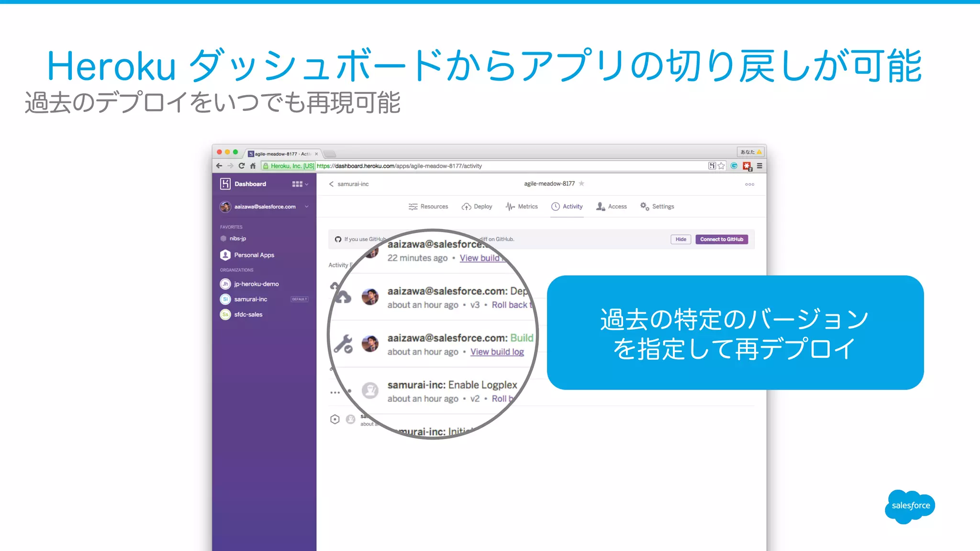The width and height of the screenshot is (980, 551).
Task: Select jp-heroku-demo organization
Action: [x=249, y=284]
